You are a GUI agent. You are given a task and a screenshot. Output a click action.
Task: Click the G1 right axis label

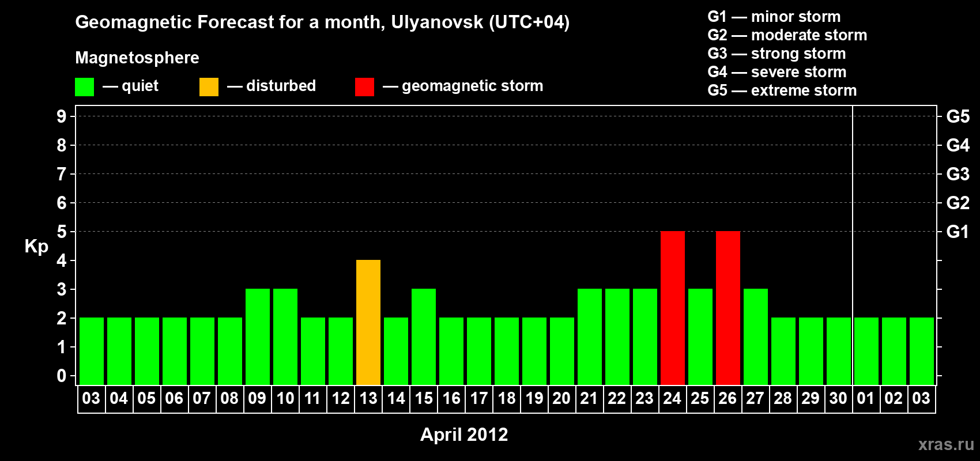point(958,232)
